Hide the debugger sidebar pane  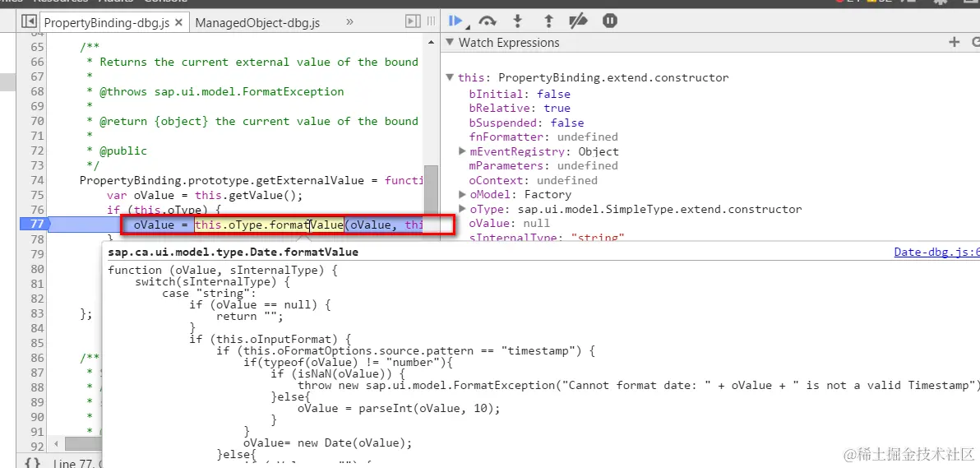pos(413,22)
